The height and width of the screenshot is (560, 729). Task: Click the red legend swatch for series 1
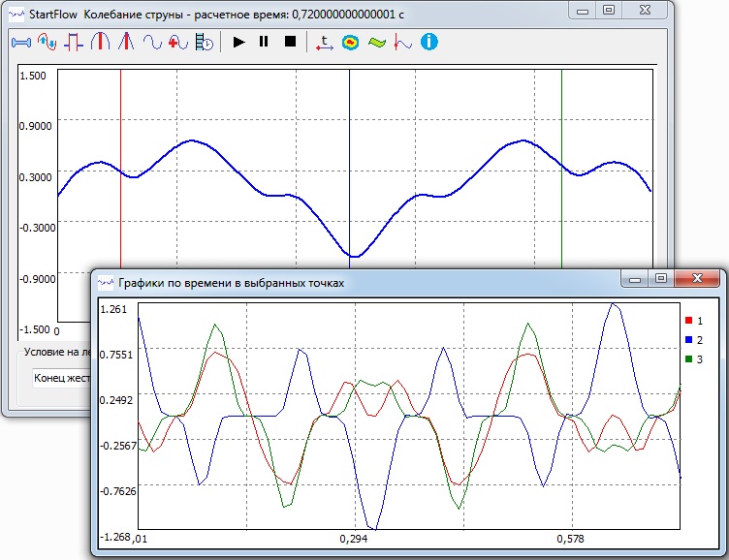tap(689, 320)
